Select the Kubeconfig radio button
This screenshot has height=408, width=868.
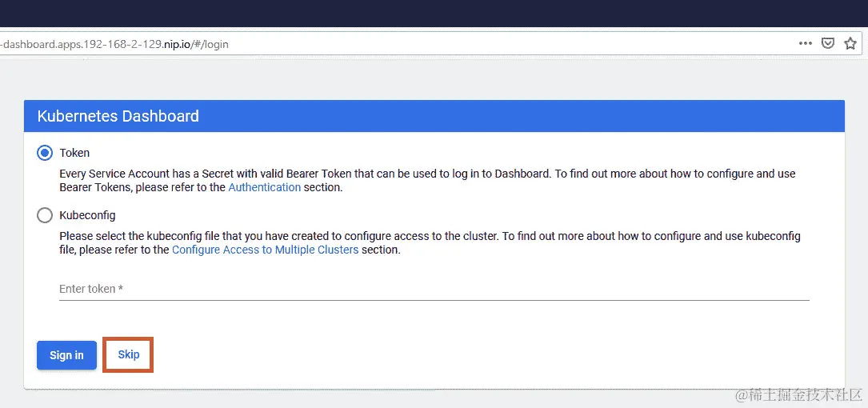(45, 215)
